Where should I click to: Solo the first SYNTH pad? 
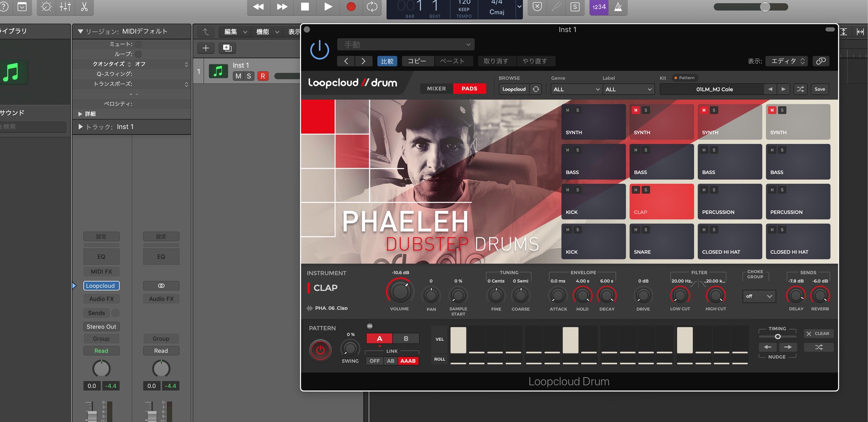577,110
